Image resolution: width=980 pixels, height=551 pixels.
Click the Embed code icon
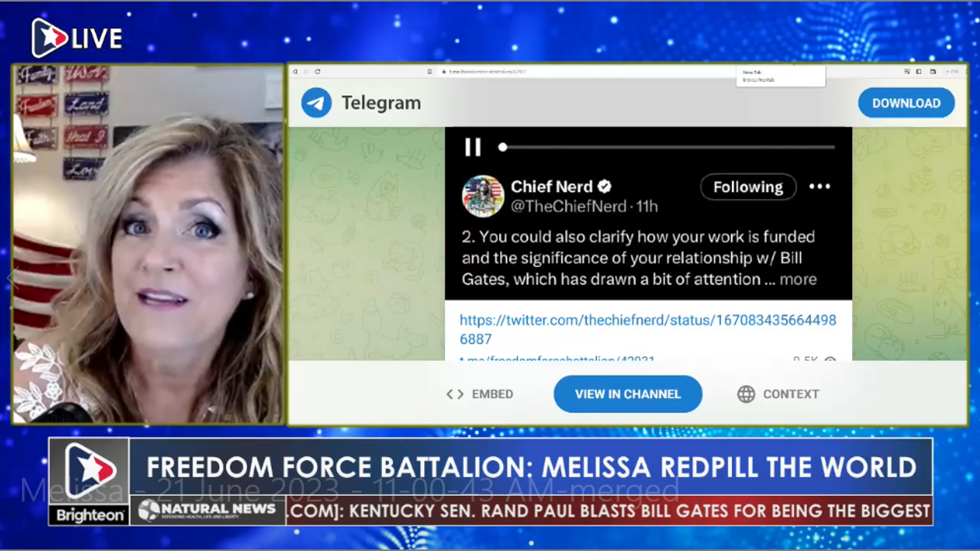(x=455, y=394)
